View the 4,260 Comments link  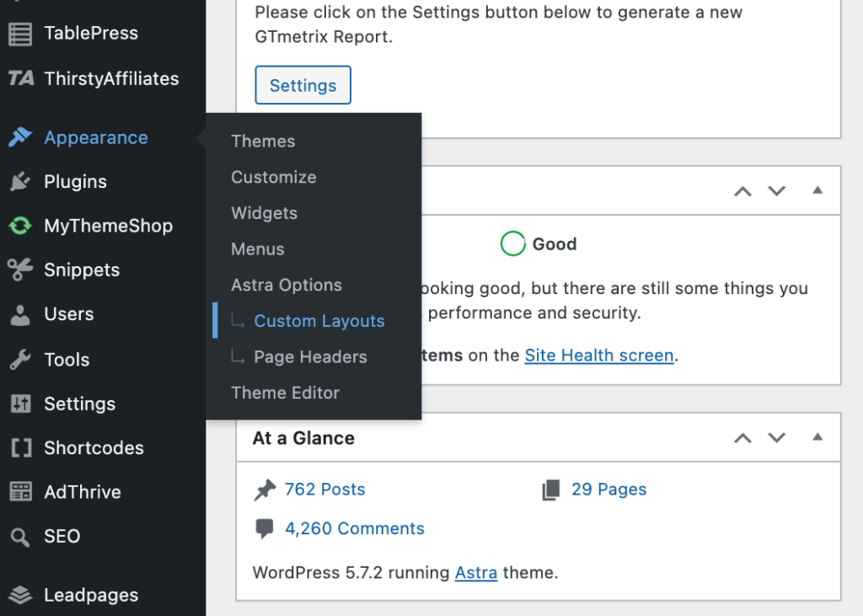(355, 528)
